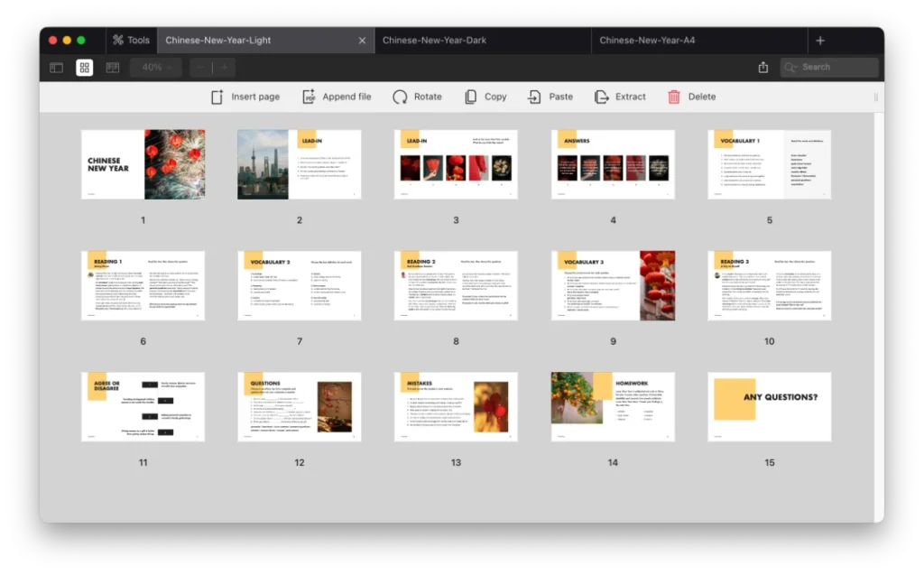Click the Insert page icon
924x575 pixels.
click(x=217, y=97)
